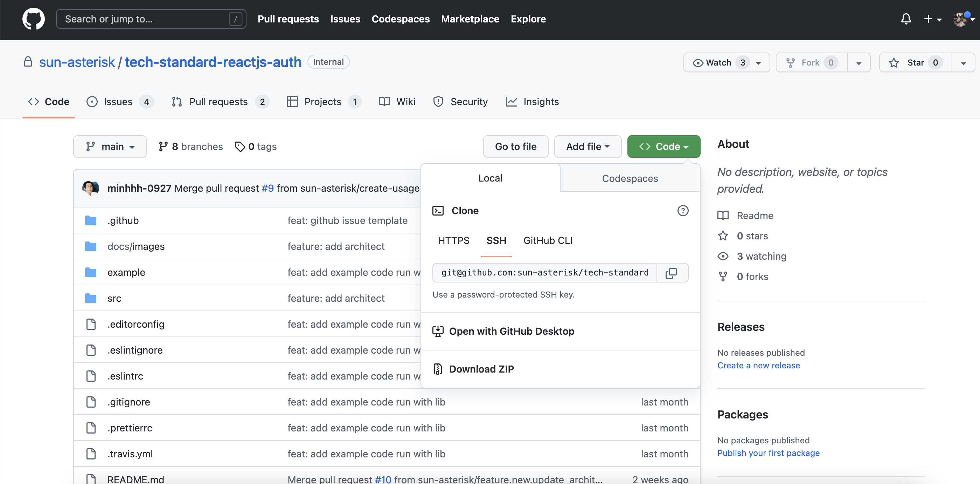Screen dimensions: 980x484
Task: Open notifications via the bell icon
Action: tap(906, 19)
